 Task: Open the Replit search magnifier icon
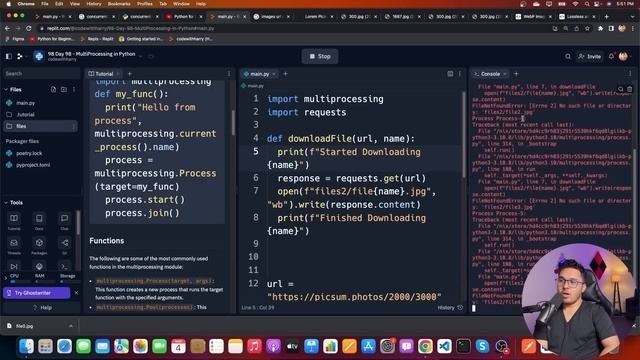click(x=568, y=56)
